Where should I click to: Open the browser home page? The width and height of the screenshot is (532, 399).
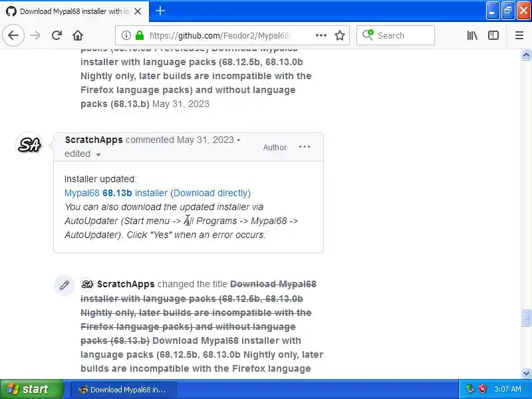point(78,35)
